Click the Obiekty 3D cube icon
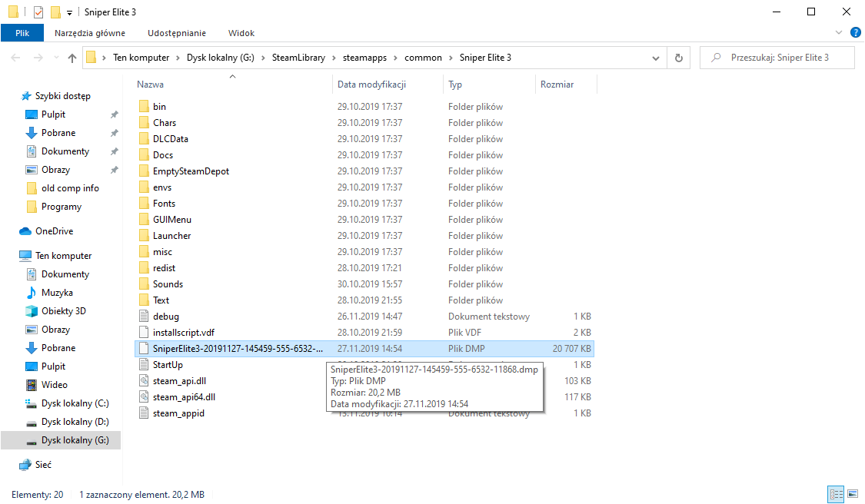 click(32, 311)
